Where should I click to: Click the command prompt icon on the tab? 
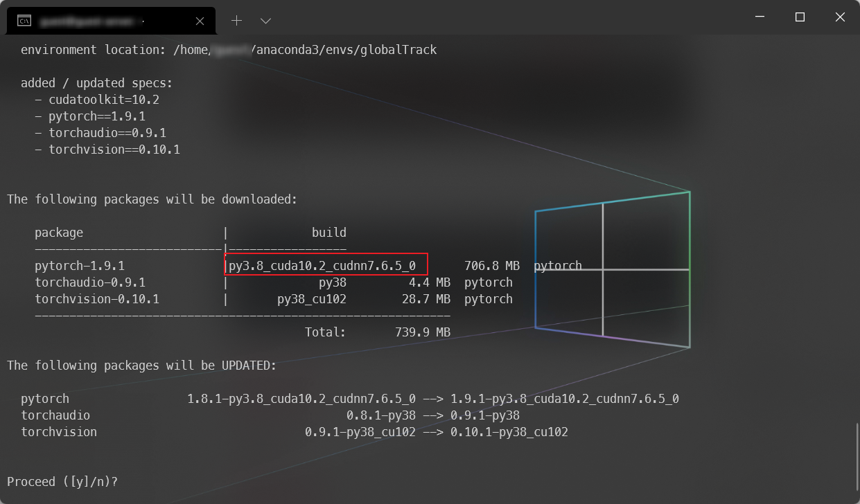pos(24,20)
